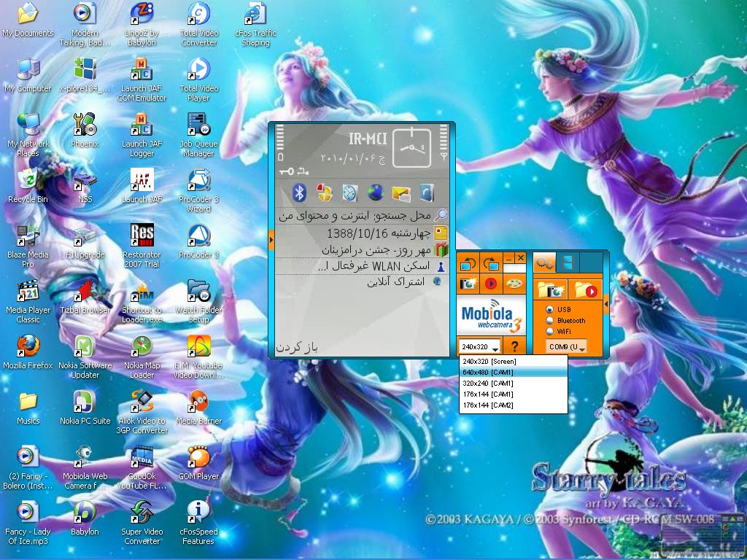
Task: Select the Fancy - Lady Of Ice.mp3 file
Action: click(x=28, y=524)
